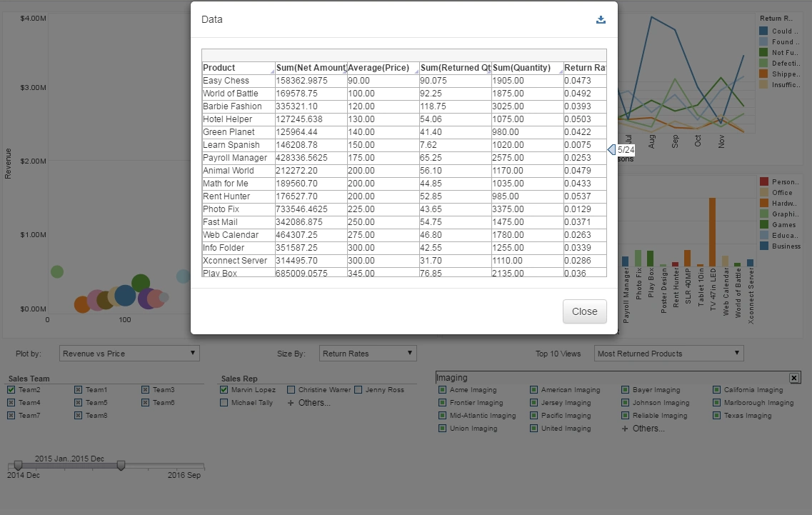The height and width of the screenshot is (515, 812).
Task: Click the download data icon in the dialog
Action: click(x=601, y=20)
